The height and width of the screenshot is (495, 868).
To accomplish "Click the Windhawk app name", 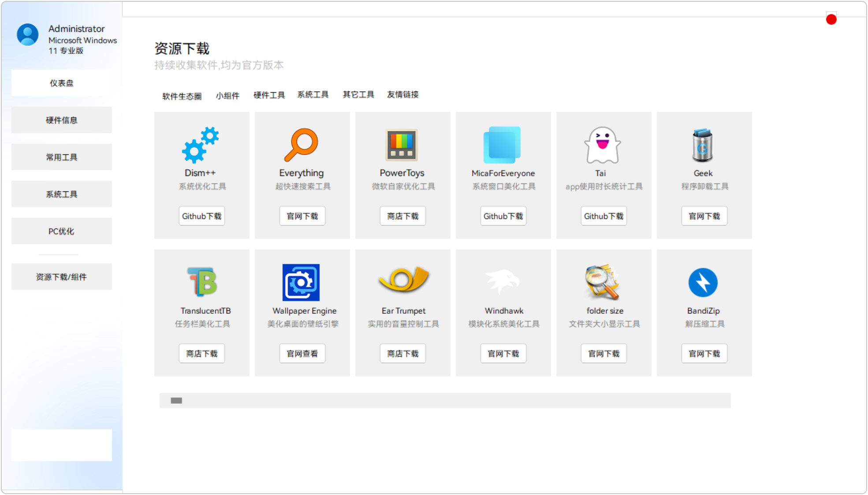I will [504, 311].
